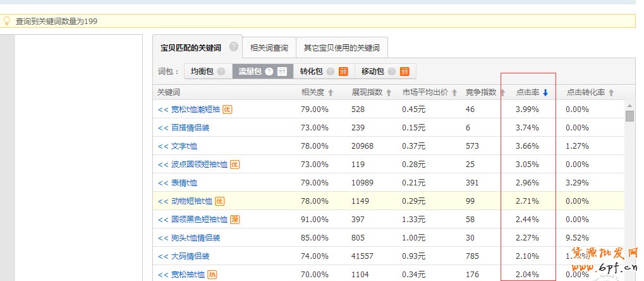
Task: Sort by 点击率 using the blue arrow
Action: click(x=545, y=93)
